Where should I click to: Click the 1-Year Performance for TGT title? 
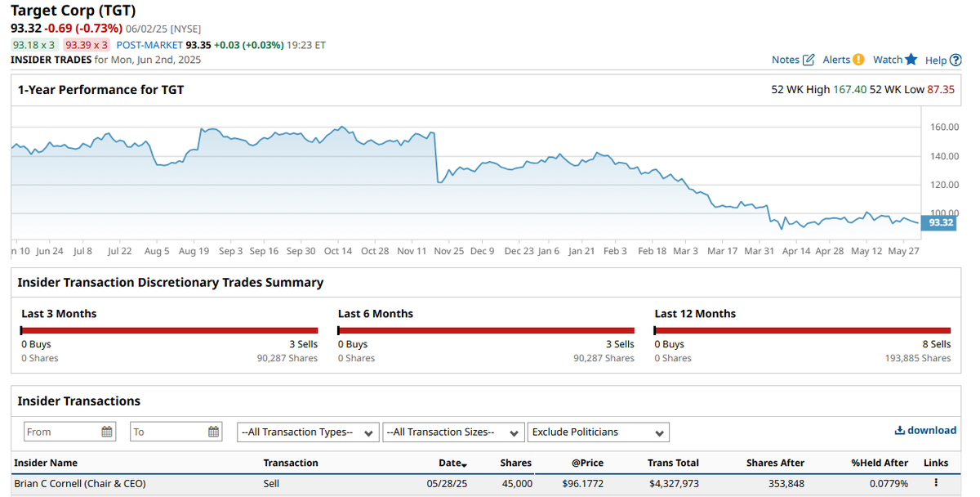pyautogui.click(x=100, y=90)
